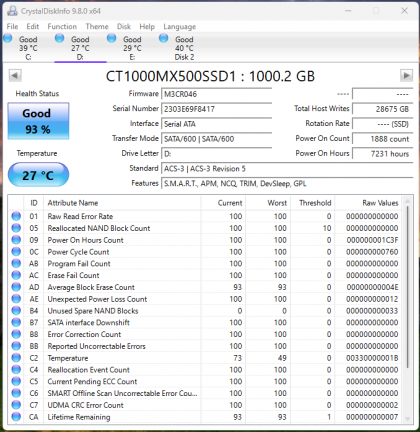
Task: Click status orb for Unused Spare NAND Blocks
Action: click(16, 311)
